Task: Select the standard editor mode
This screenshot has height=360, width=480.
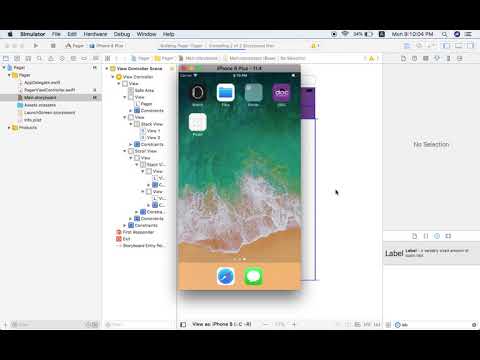Action: coord(407,46)
